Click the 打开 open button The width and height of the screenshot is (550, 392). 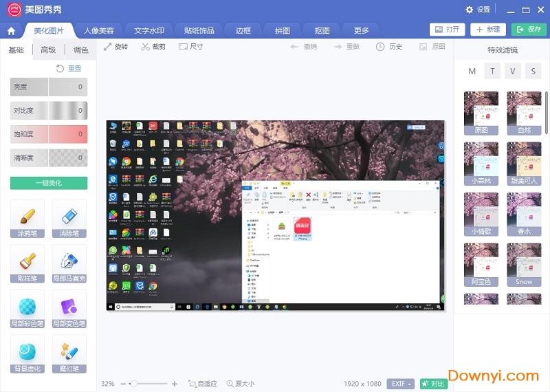[x=448, y=30]
